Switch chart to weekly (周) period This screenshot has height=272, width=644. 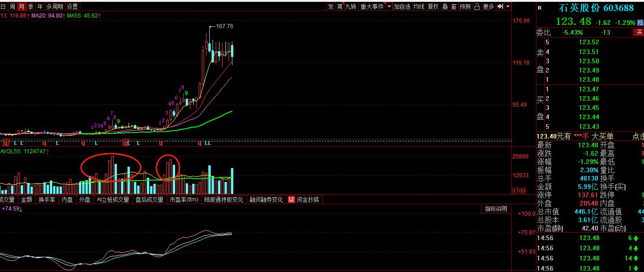click(12, 6)
